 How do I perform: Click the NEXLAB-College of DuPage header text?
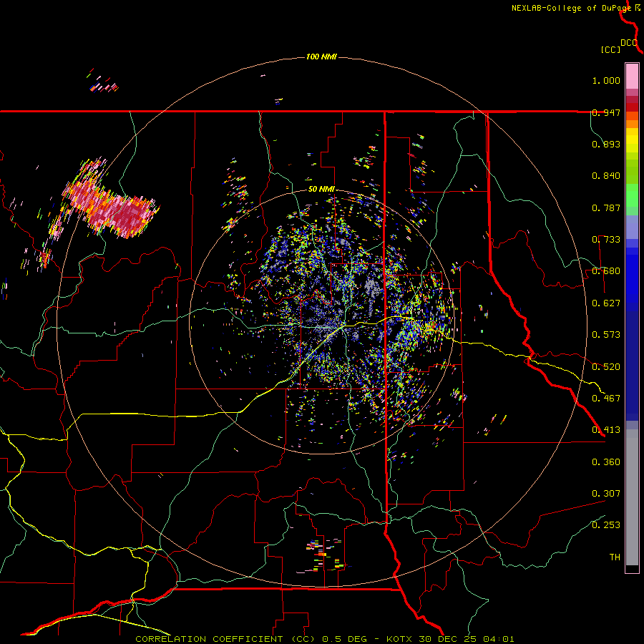pyautogui.click(x=571, y=8)
